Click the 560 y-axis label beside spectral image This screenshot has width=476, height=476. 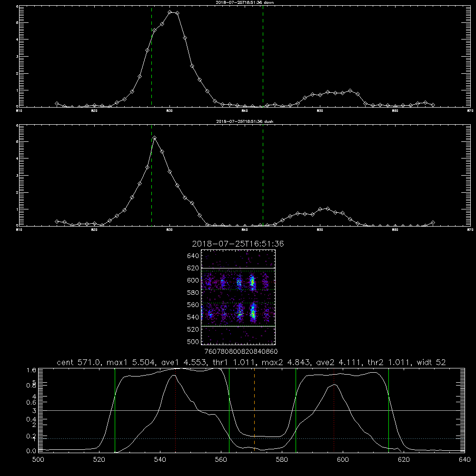(x=193, y=305)
